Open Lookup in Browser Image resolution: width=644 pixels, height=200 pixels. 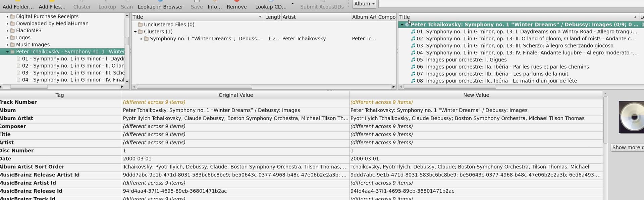pos(160,7)
